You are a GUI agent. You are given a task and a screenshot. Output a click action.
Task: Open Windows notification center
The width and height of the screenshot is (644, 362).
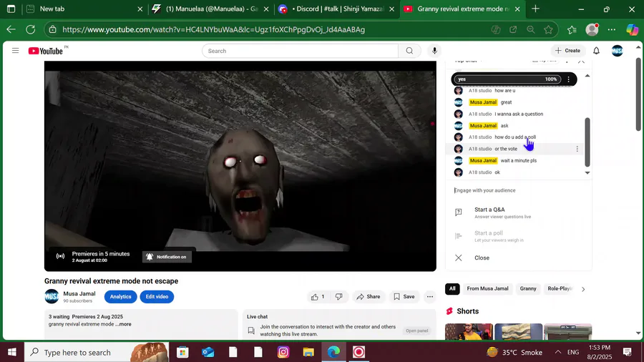pyautogui.click(x=627, y=352)
